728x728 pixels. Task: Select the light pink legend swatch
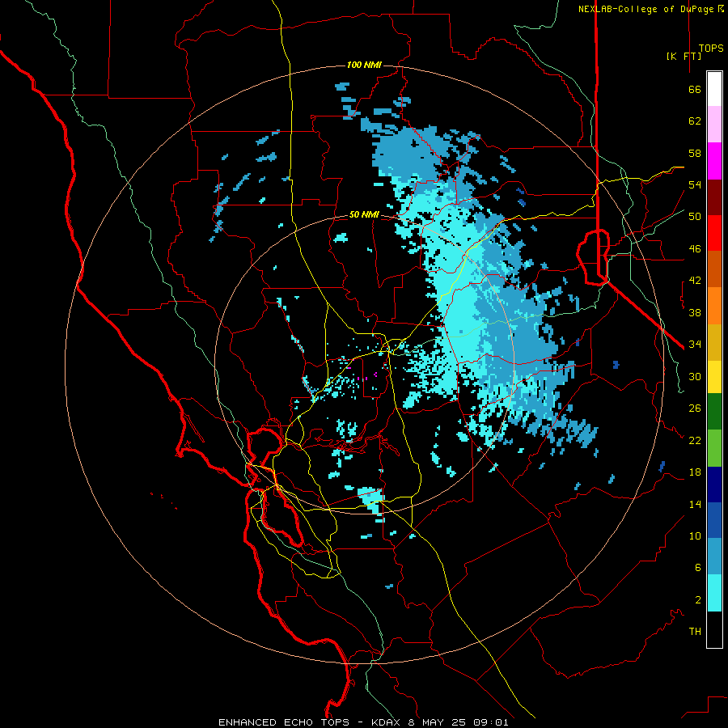coord(714,125)
